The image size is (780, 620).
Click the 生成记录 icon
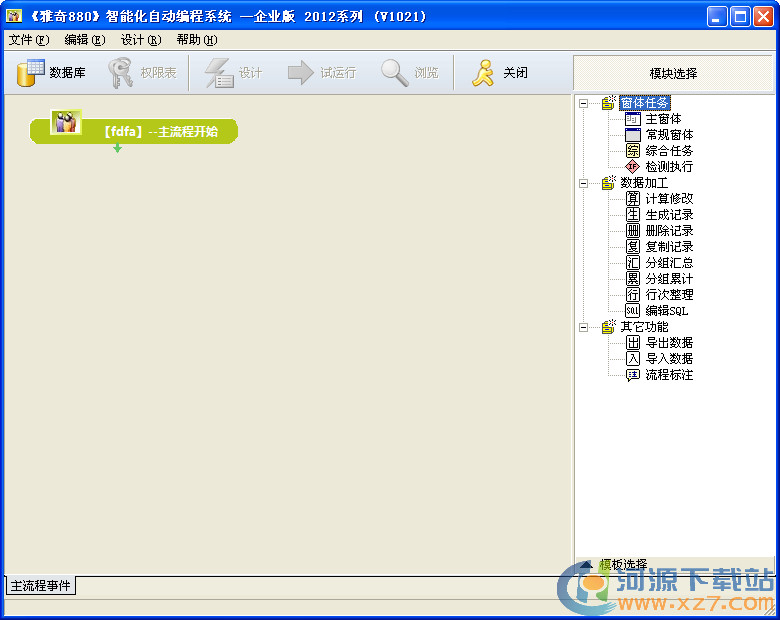click(633, 214)
